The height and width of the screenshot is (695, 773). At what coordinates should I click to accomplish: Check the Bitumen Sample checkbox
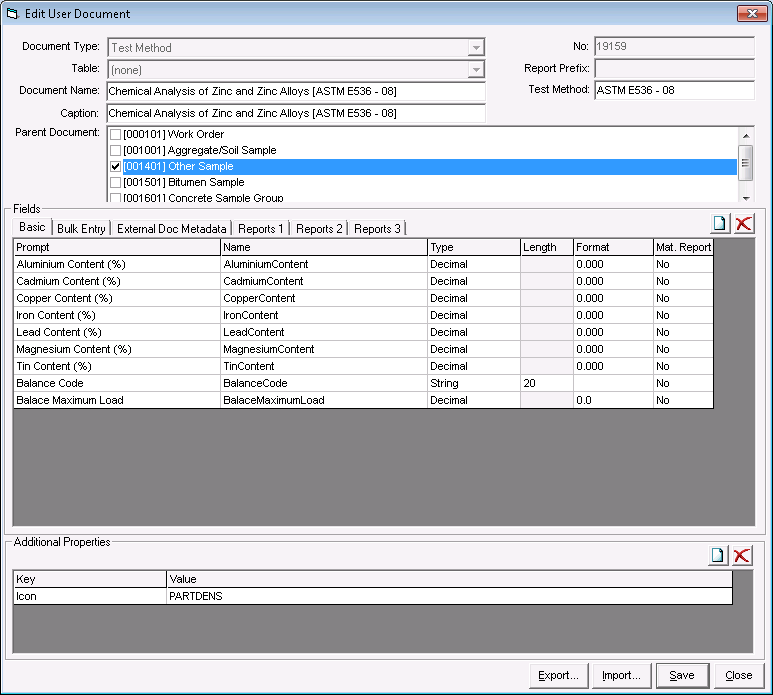point(116,183)
